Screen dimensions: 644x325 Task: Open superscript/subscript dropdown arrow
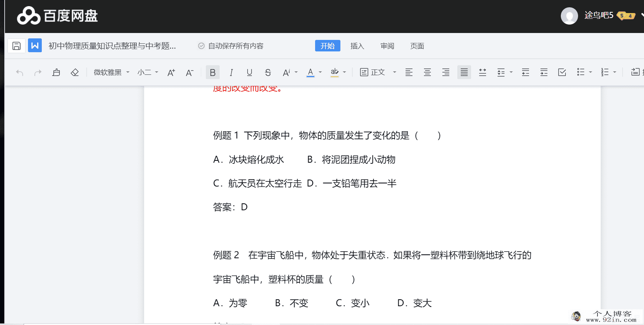click(296, 72)
